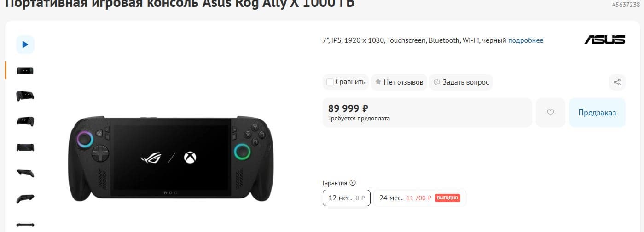Click the warranty info icon next to Гарантия

353,183
